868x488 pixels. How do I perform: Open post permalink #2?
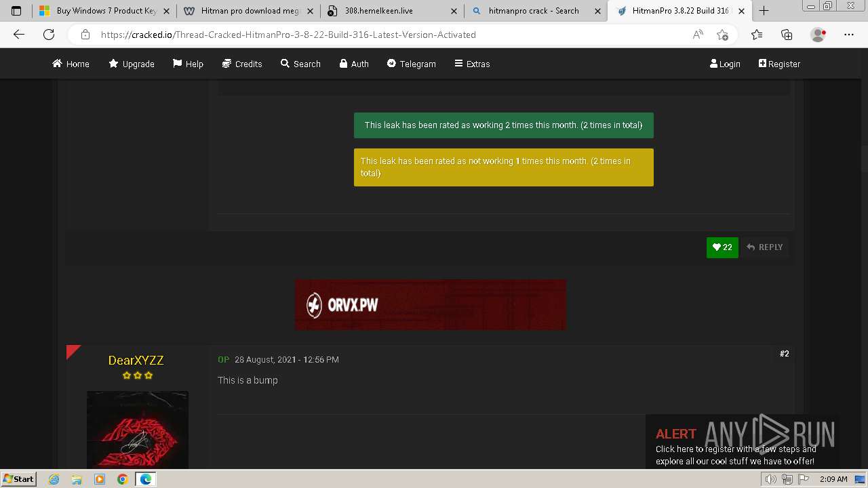coord(785,354)
